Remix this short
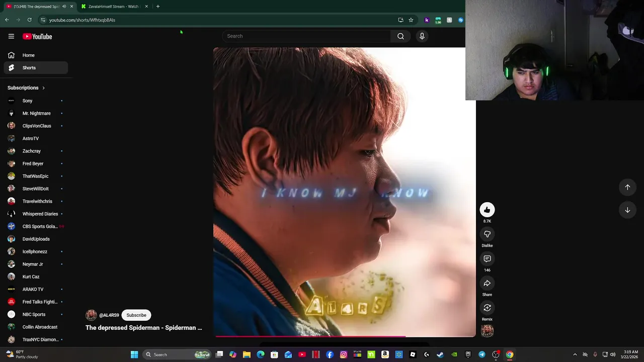Screen dimensions: 644x362 coord(487,308)
